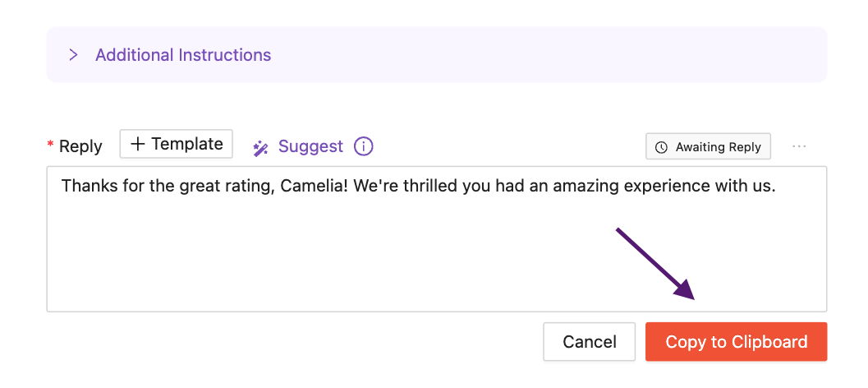Click the red required asterisk before Reply
This screenshot has width=868, height=388.
pos(51,146)
